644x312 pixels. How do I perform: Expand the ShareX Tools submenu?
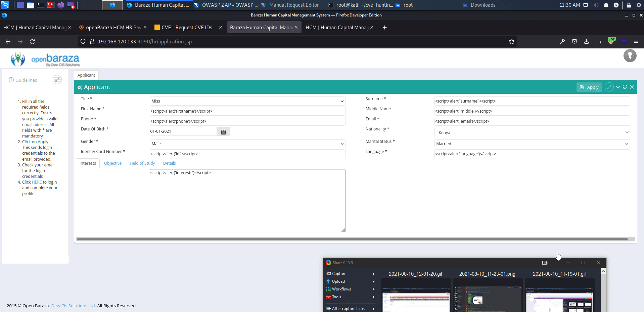pos(350,297)
